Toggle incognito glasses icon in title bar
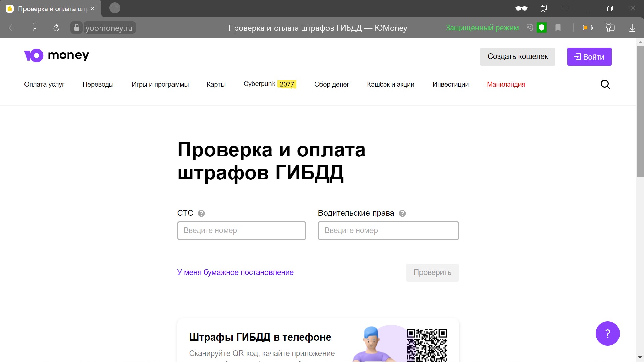The image size is (644, 362). click(x=521, y=9)
